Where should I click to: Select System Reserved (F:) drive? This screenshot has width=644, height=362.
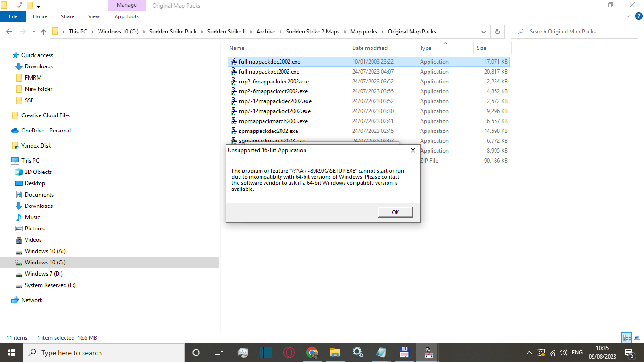tap(50, 285)
